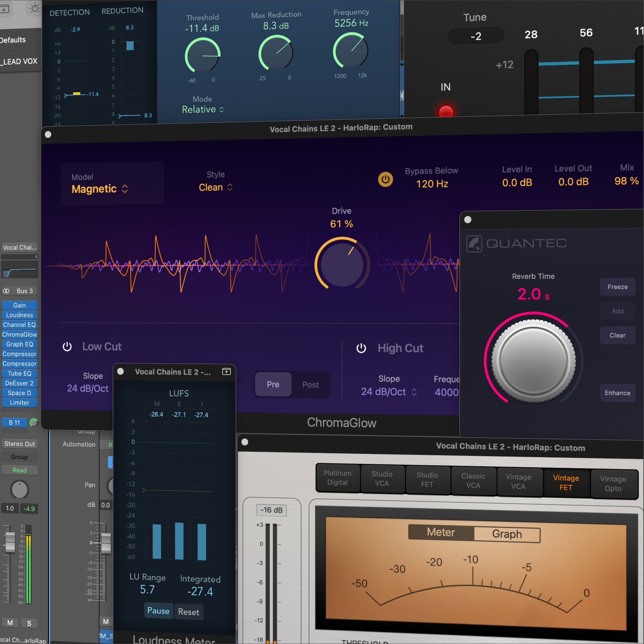
Task: Select the Studio VCA compressor tab
Action: pyautogui.click(x=382, y=479)
